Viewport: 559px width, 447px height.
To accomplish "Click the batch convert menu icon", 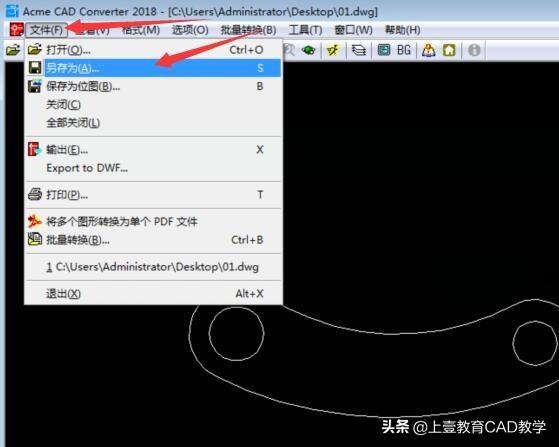I will point(35,239).
